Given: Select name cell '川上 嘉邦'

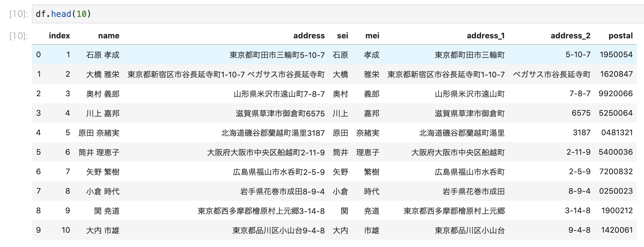Looking at the screenshot, I should coord(103,113).
